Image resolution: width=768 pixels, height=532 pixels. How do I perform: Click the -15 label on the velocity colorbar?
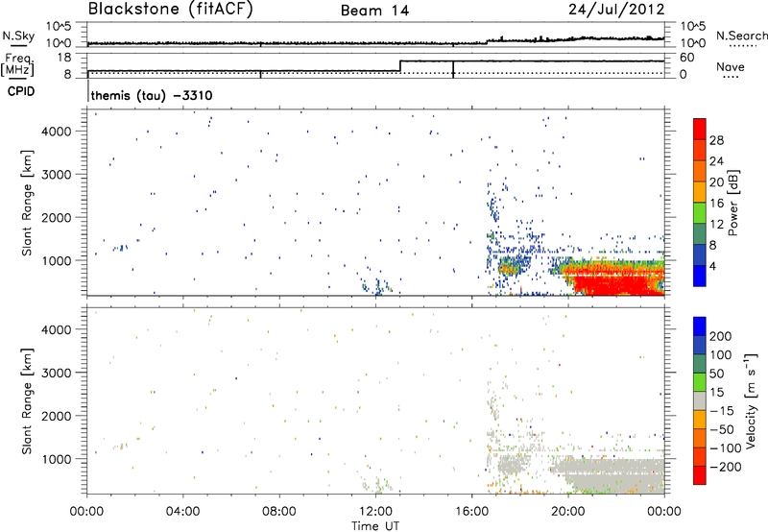coord(722,411)
